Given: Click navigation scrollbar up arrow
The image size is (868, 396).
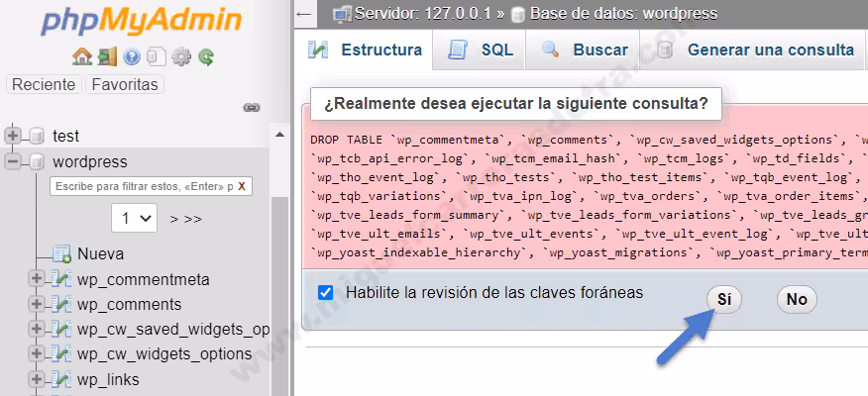Looking at the screenshot, I should [x=279, y=135].
